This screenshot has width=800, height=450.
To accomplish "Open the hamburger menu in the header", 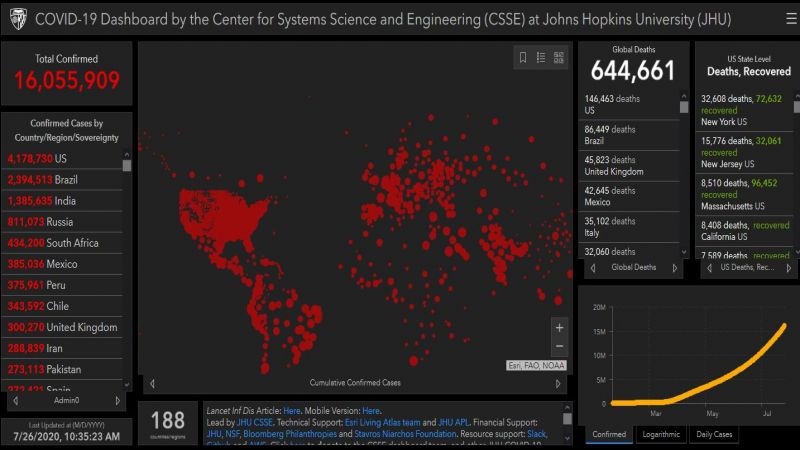I will (791, 19).
